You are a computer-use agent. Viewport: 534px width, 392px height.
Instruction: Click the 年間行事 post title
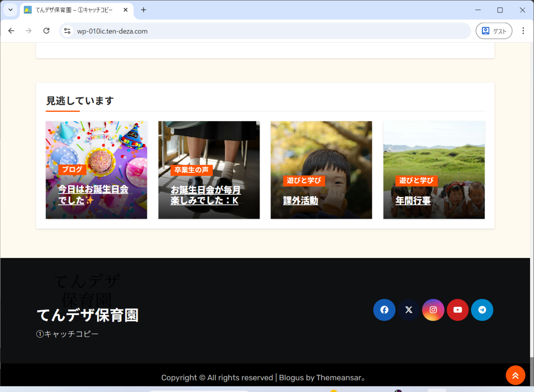click(413, 200)
